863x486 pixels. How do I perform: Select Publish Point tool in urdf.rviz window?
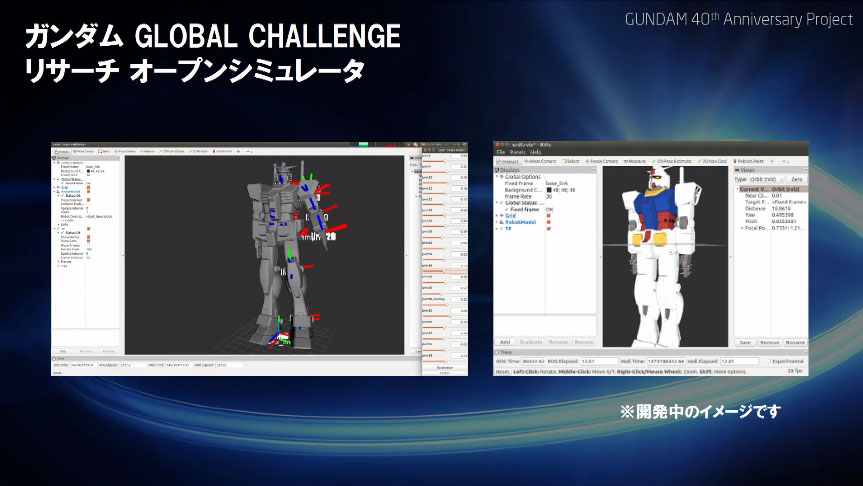pos(749,161)
